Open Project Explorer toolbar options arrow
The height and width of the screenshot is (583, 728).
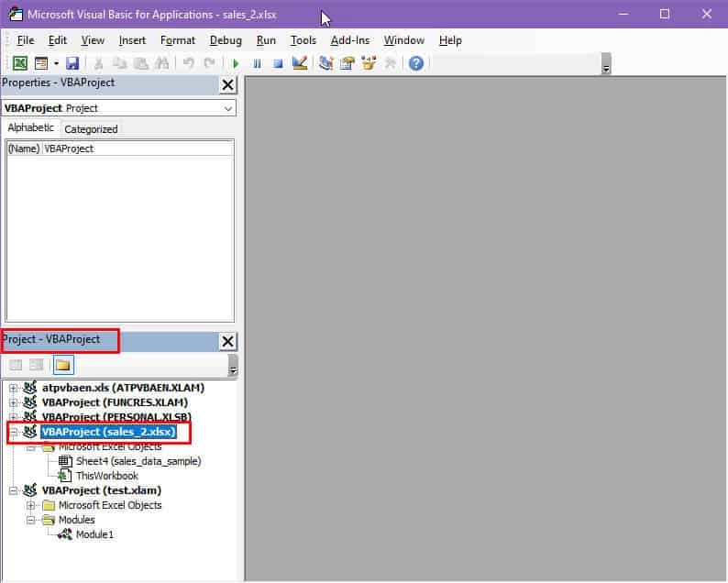point(233,366)
